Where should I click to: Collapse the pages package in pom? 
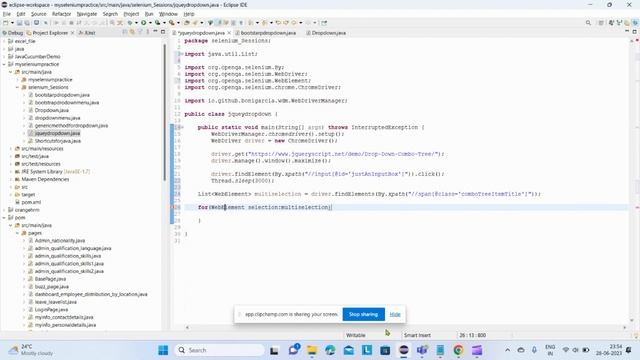18,233
